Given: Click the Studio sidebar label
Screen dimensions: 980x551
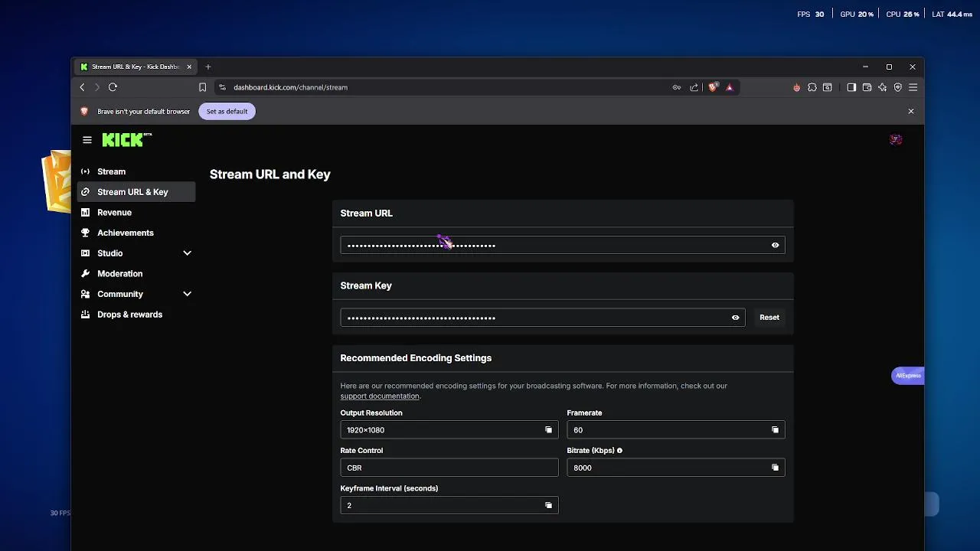Looking at the screenshot, I should click(x=109, y=253).
